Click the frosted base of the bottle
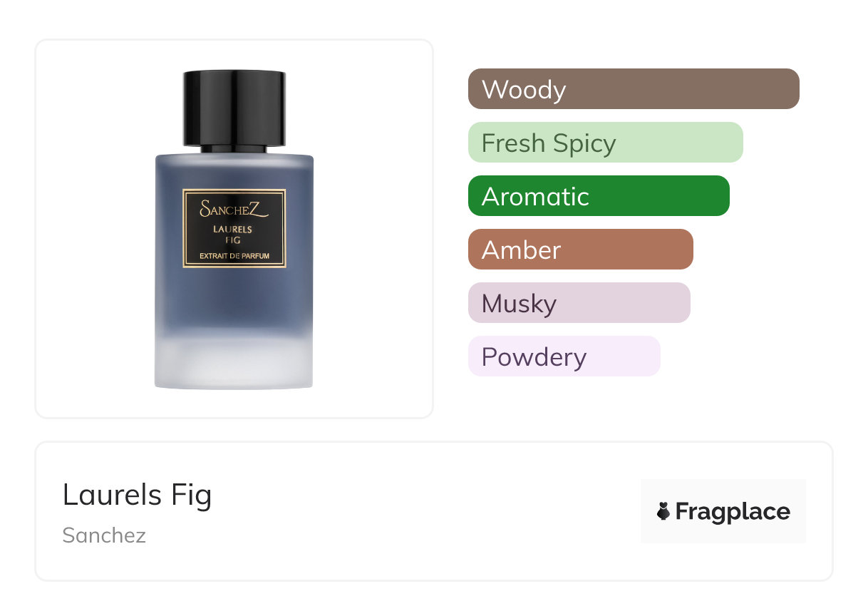The width and height of the screenshot is (868, 616). [x=234, y=364]
